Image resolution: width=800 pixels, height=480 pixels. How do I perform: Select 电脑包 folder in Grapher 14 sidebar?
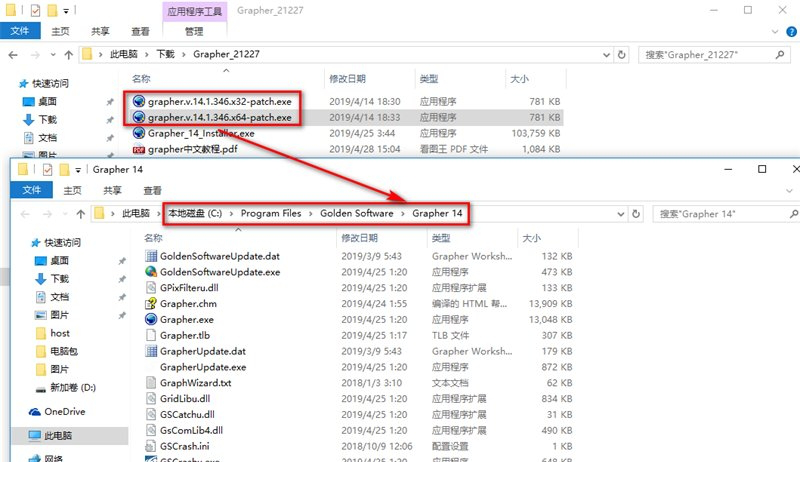(x=57, y=351)
